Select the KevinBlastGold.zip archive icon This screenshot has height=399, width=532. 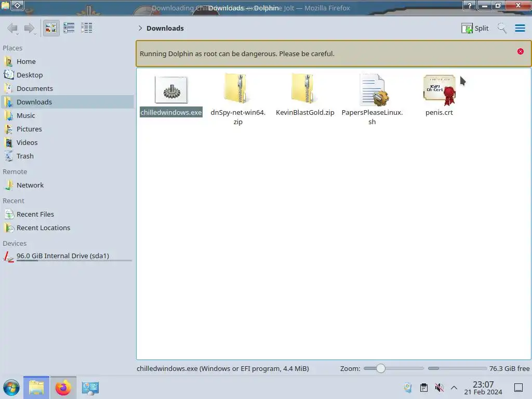click(305, 88)
